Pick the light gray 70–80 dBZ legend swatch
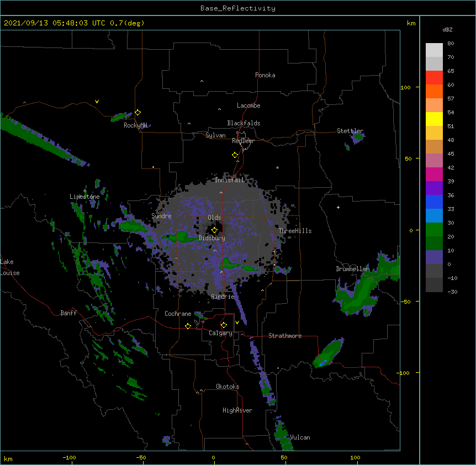Screen dimensions: 476x465 [x=434, y=50]
